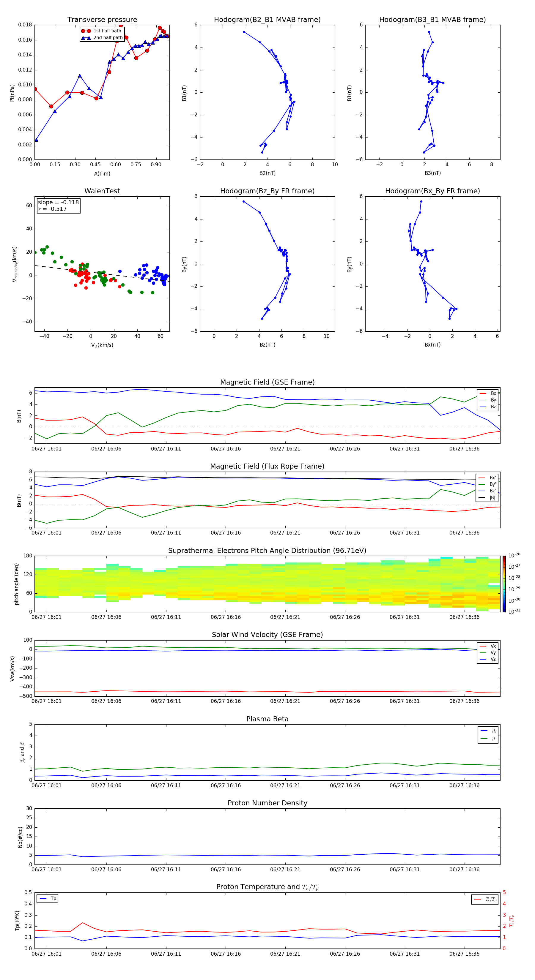Click the 'B3(nT)' x-axis label
Viewport: 535px width, 980px height.
[x=432, y=173]
